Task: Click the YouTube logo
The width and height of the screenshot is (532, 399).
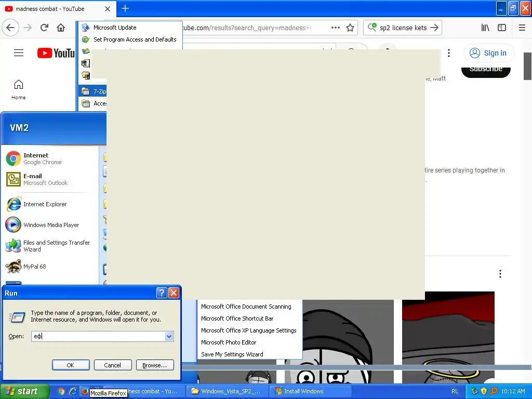Action: pyautogui.click(x=56, y=53)
